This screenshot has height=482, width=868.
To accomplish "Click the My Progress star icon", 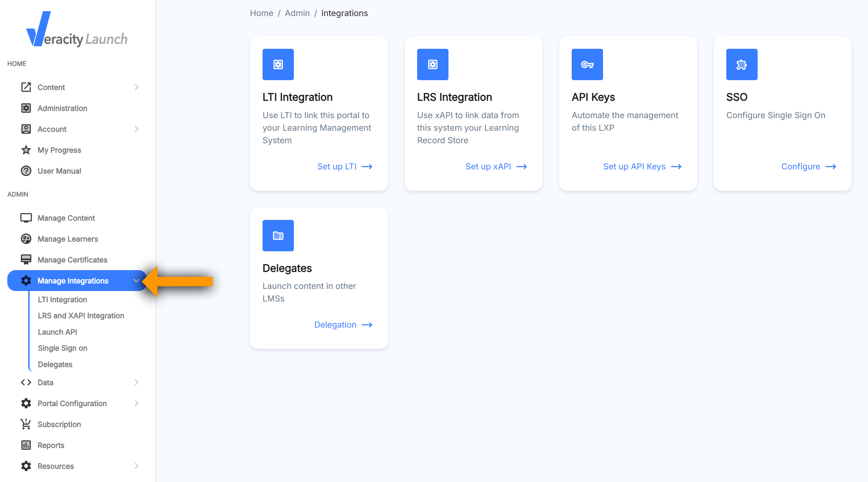I will click(x=26, y=150).
